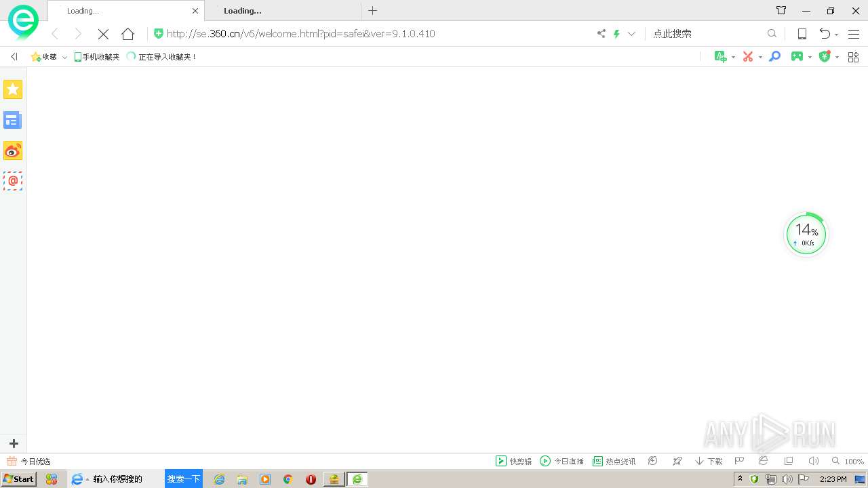Click the magnifier search button
This screenshot has width=868, height=488.
point(772,33)
